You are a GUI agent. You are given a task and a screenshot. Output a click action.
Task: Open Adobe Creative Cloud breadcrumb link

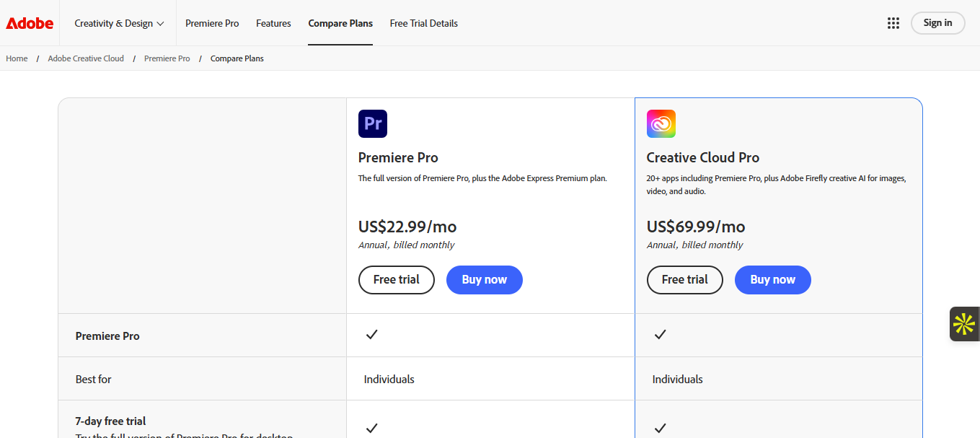pyautogui.click(x=86, y=58)
